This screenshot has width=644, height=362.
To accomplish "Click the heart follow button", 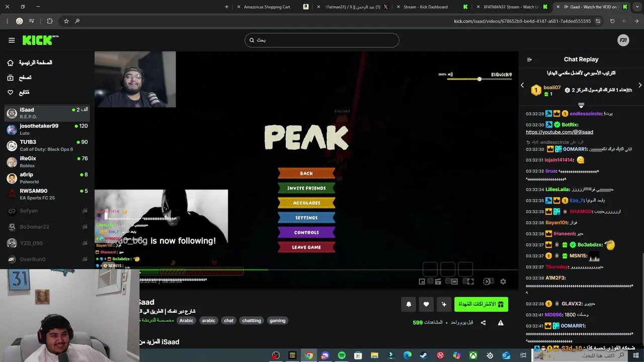I will coord(426,304).
